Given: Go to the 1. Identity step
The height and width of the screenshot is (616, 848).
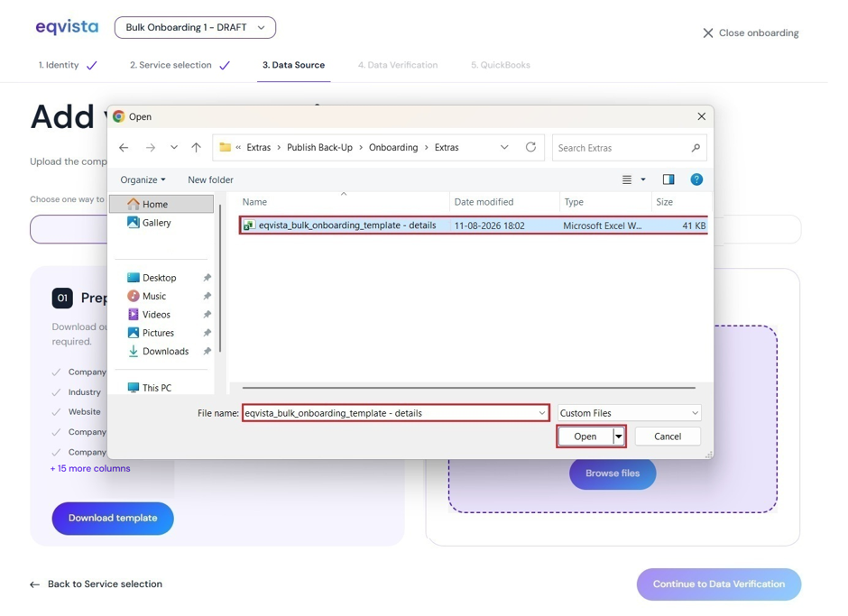Looking at the screenshot, I should pyautogui.click(x=68, y=65).
